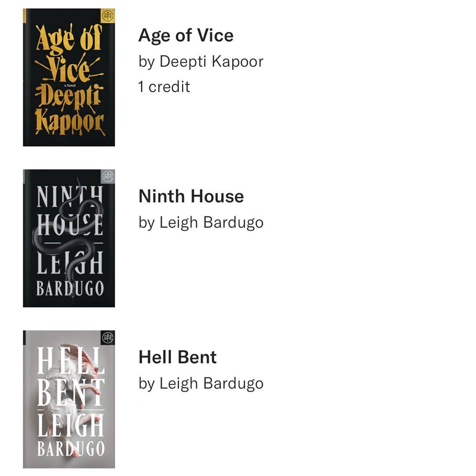The width and height of the screenshot is (476, 476).
Task: Click the gray club badge on Ninth House cover
Action: pyautogui.click(x=108, y=177)
